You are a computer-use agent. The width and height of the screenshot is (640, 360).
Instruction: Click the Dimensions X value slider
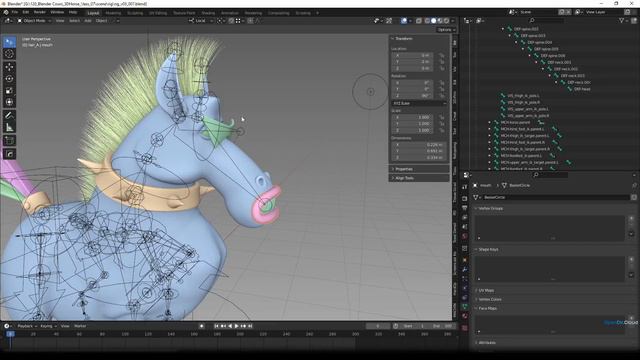tap(418, 144)
